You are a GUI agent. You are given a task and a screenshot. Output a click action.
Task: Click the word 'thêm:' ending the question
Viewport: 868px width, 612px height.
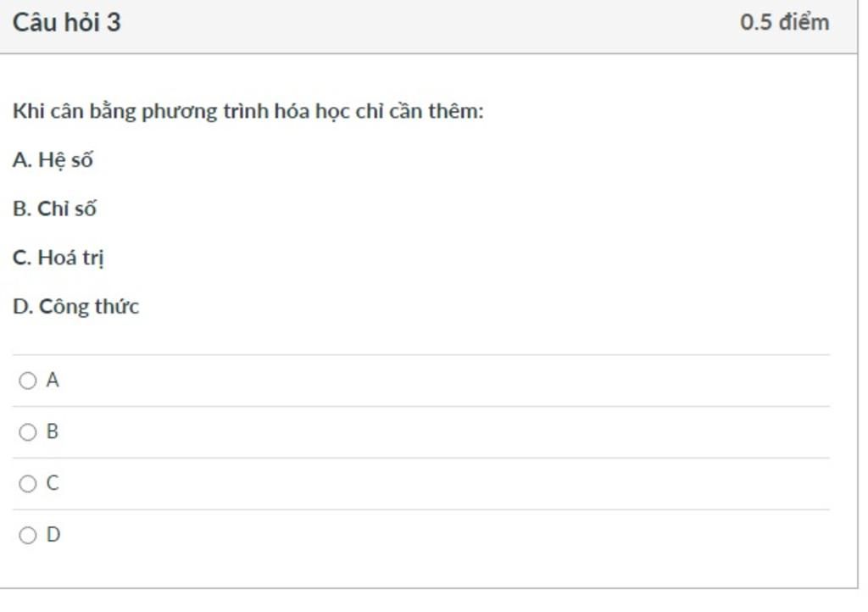456,111
